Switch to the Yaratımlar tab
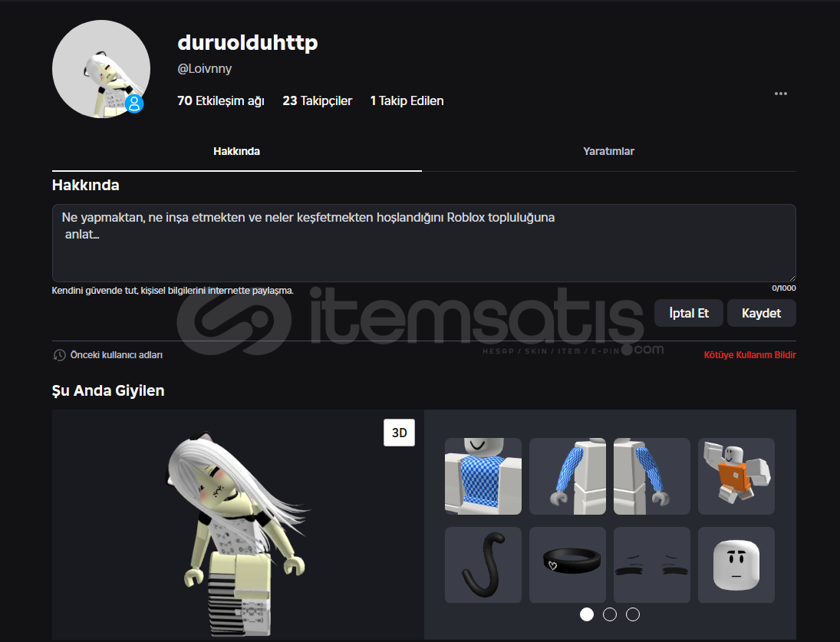Screen dimensions: 840x642 pyautogui.click(x=608, y=151)
